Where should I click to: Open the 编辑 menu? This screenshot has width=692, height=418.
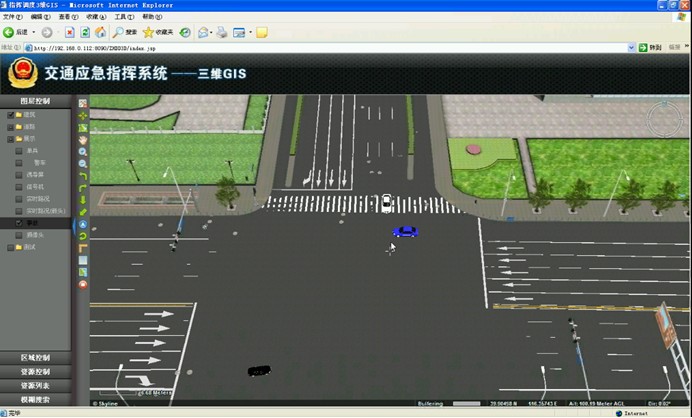coord(40,17)
